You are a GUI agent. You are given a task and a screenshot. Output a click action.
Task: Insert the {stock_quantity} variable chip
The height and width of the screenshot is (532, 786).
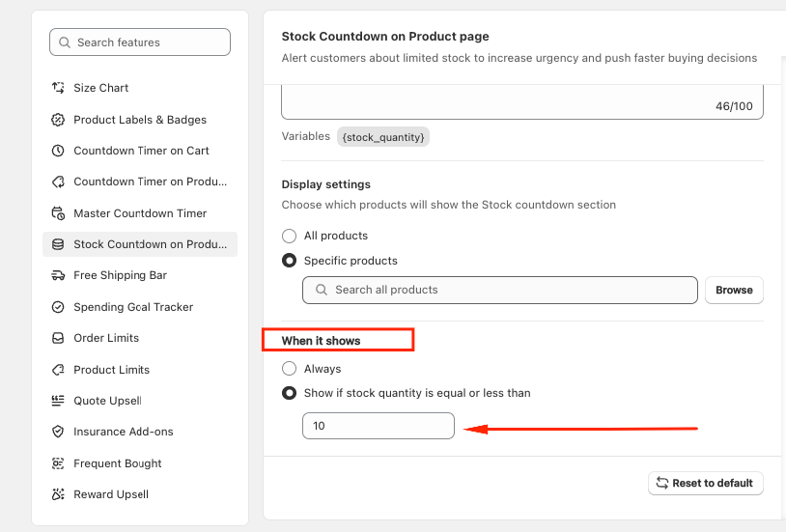click(x=383, y=137)
